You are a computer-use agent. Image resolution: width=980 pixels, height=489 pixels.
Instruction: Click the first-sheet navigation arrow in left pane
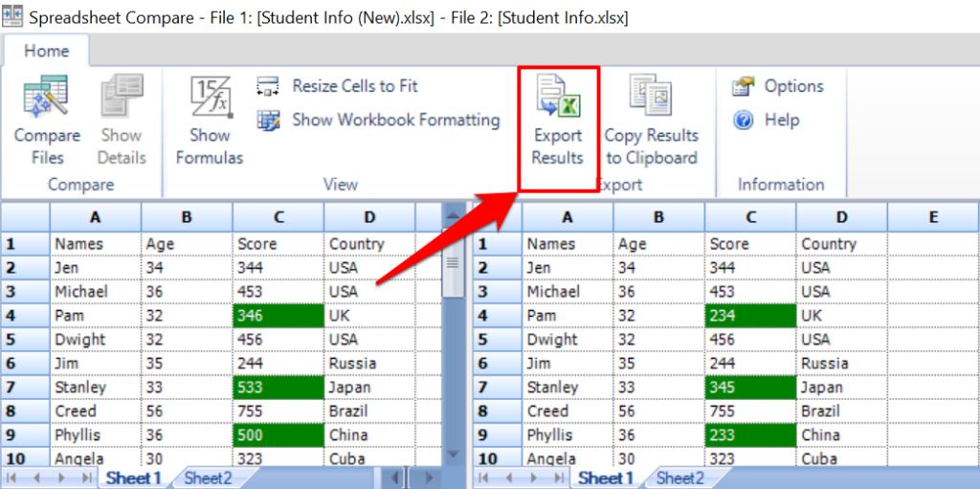click(x=13, y=478)
